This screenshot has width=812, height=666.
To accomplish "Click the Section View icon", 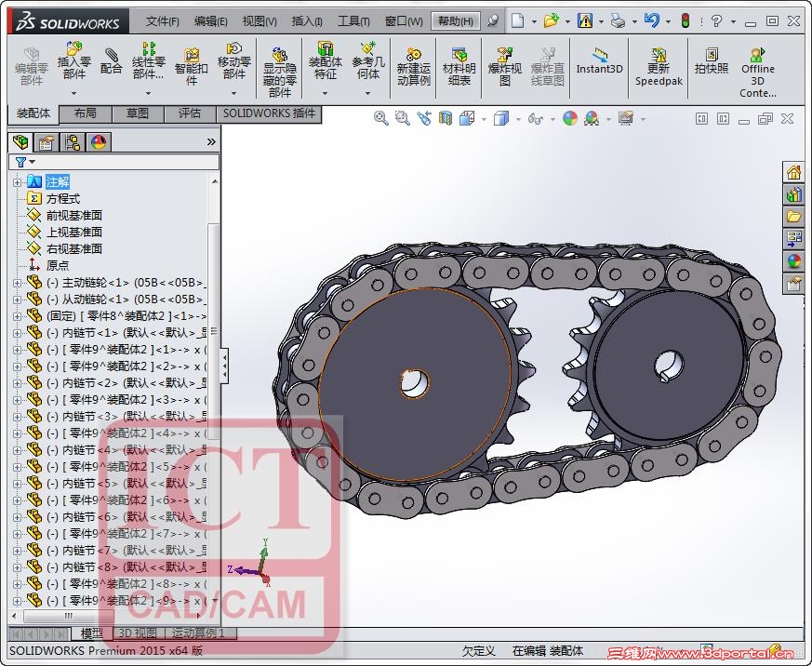I will coord(446,118).
